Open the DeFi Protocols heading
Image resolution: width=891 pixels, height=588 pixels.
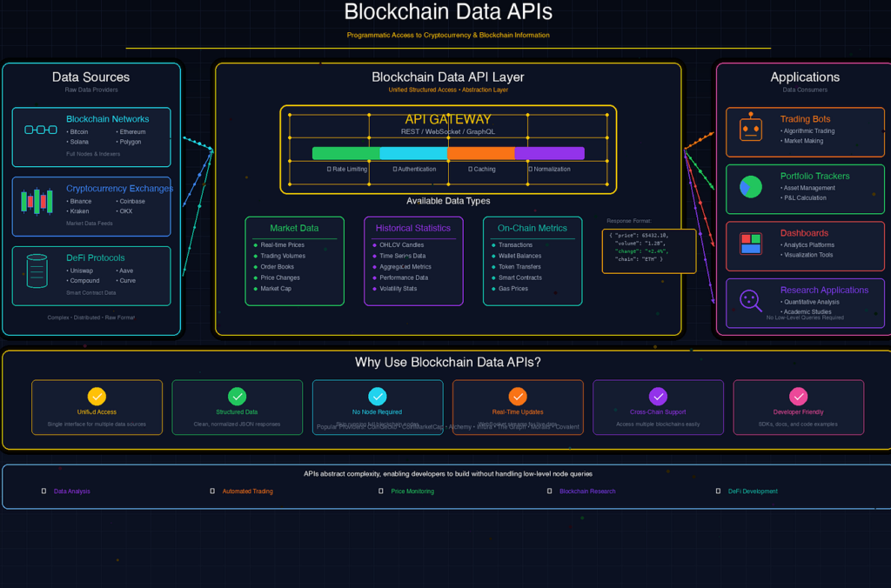click(96, 257)
